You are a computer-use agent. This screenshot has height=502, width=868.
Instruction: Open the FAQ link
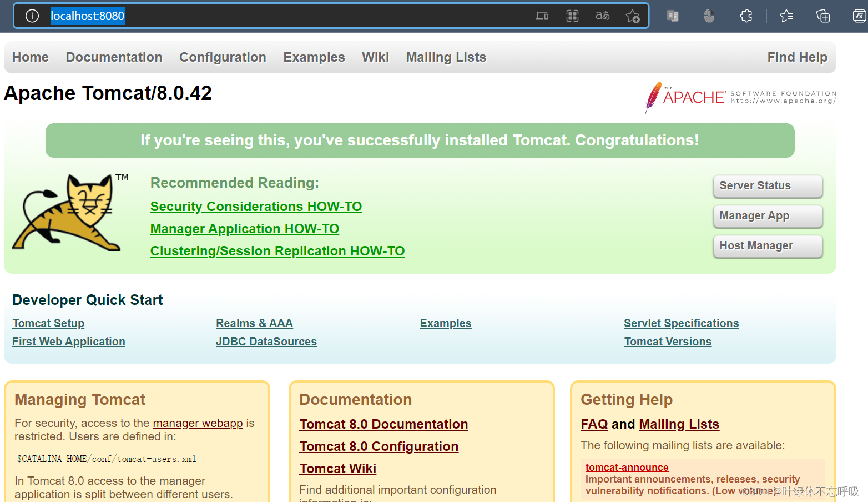point(594,424)
